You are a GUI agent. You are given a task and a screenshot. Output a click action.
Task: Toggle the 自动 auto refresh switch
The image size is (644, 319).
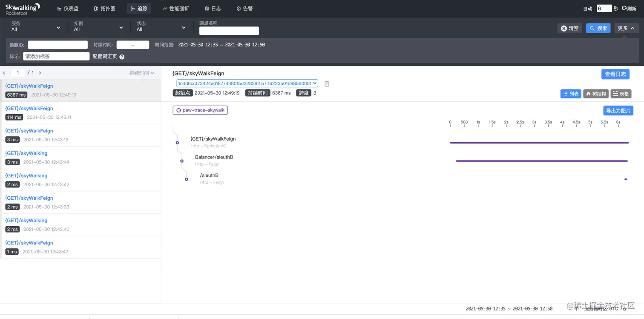click(x=587, y=9)
